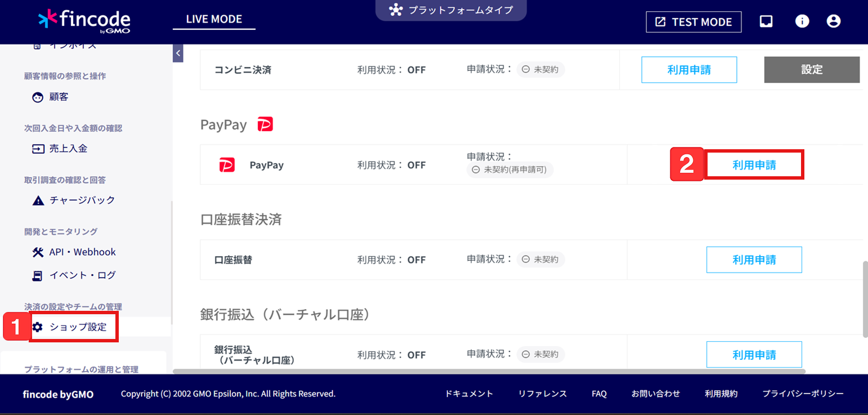
Task: Click the TEST MODE button
Action: click(693, 22)
